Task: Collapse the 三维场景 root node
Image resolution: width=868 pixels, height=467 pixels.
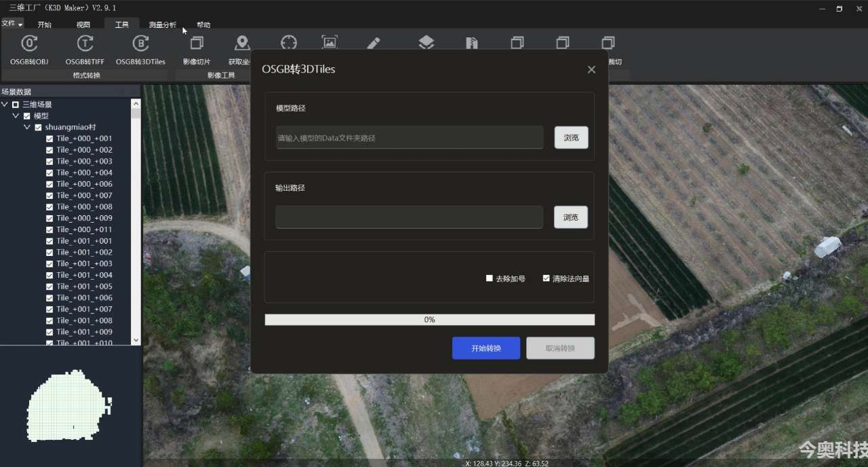Action: [5, 104]
